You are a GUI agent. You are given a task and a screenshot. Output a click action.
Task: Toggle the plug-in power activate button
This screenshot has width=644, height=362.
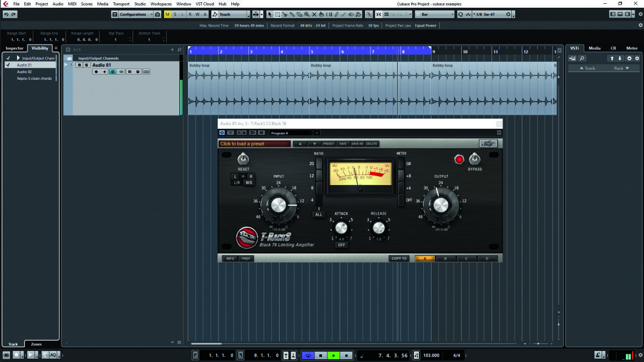coord(222,133)
